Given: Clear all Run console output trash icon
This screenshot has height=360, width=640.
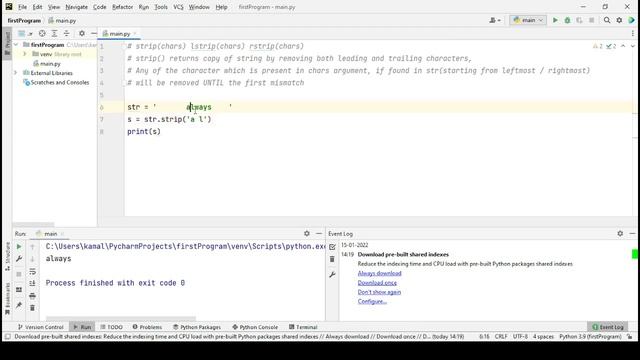Looking at the screenshot, I should pos(33,308).
